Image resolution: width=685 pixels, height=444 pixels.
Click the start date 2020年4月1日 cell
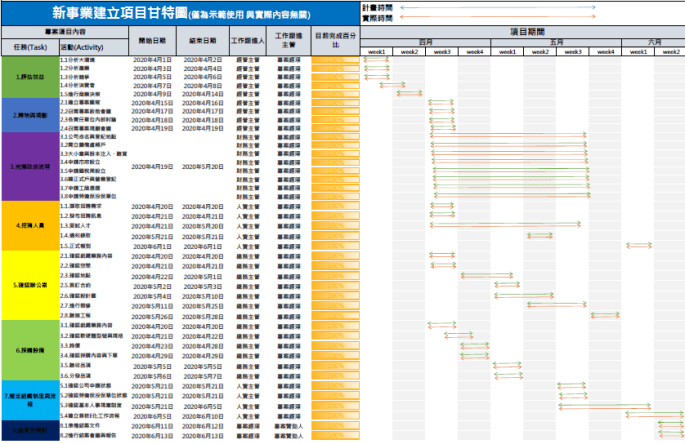click(153, 60)
